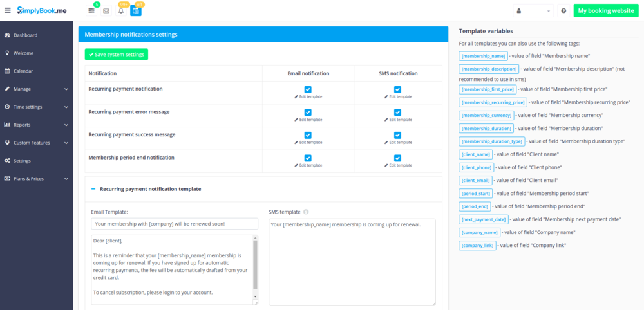Image resolution: width=644 pixels, height=310 pixels.
Task: Open Dashboard in the sidebar
Action: tap(26, 35)
